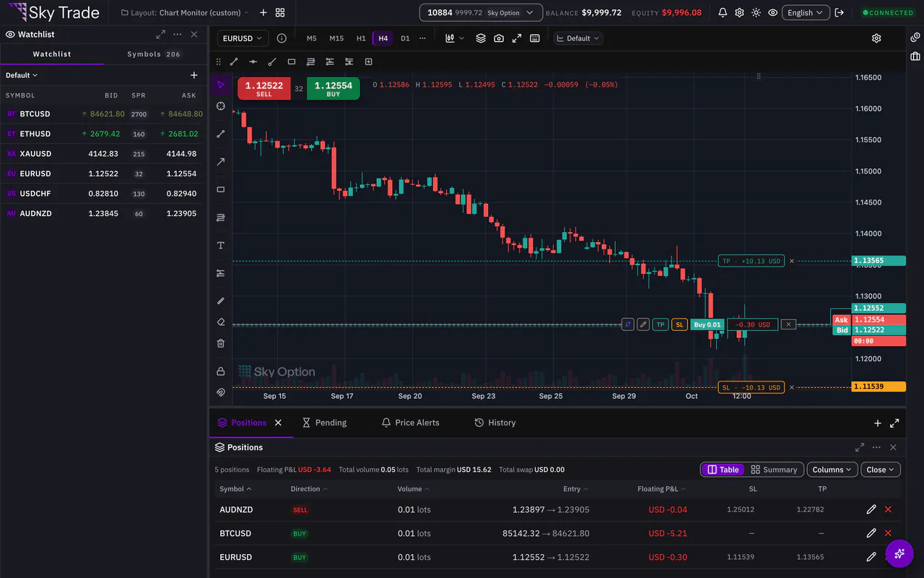Delete drawings with the trash icon
The height and width of the screenshot is (578, 924).
tap(221, 343)
